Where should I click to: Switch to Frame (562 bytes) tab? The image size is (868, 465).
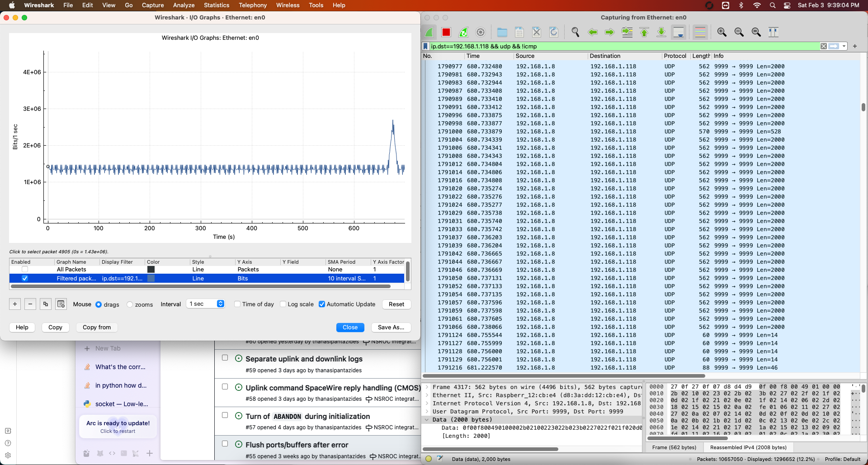(x=674, y=447)
